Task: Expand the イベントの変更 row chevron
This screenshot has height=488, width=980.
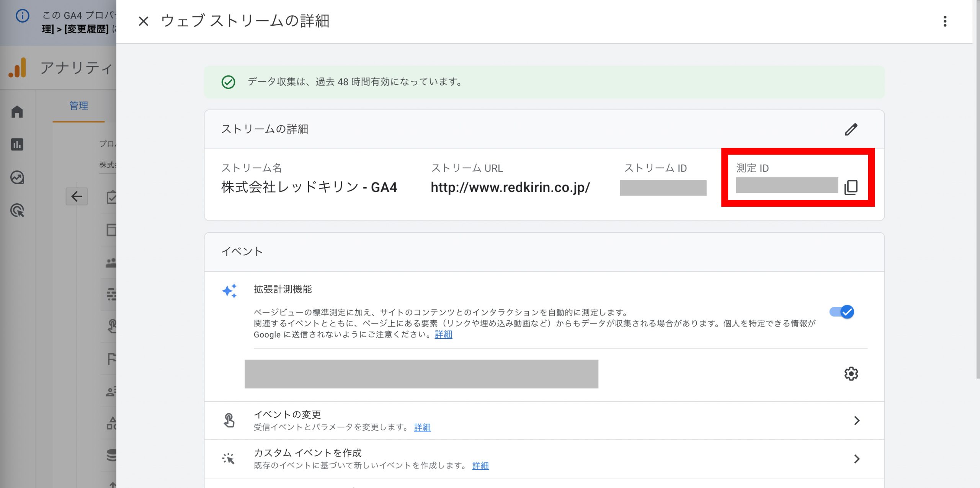Action: [x=857, y=421]
